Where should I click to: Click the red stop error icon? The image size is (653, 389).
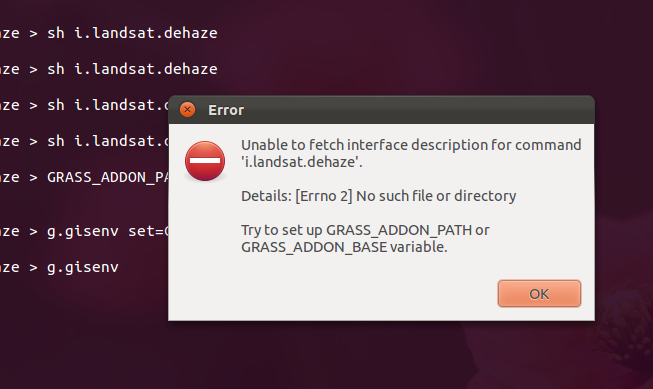(205, 161)
